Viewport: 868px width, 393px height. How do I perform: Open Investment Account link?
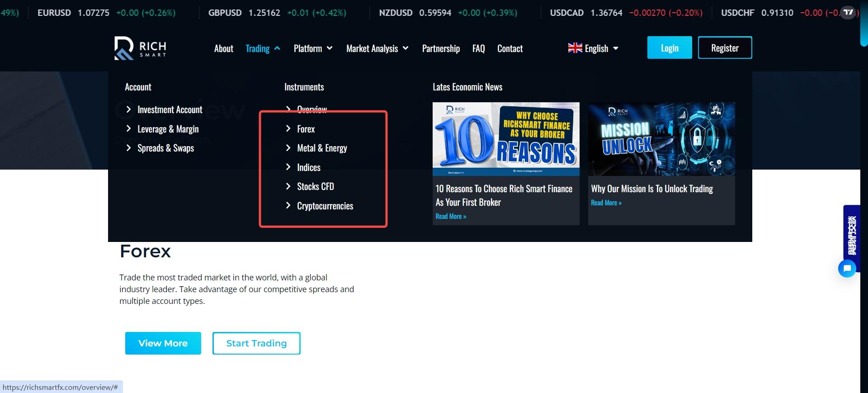[164, 109]
